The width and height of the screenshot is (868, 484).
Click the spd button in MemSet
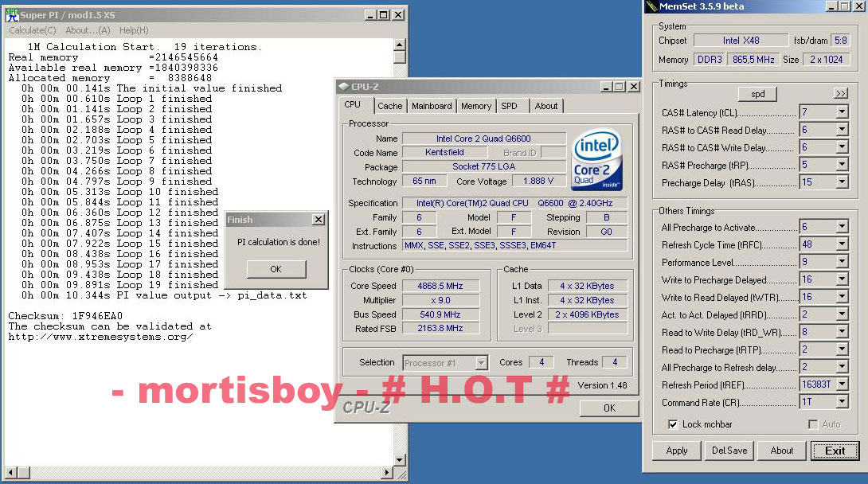click(x=757, y=94)
